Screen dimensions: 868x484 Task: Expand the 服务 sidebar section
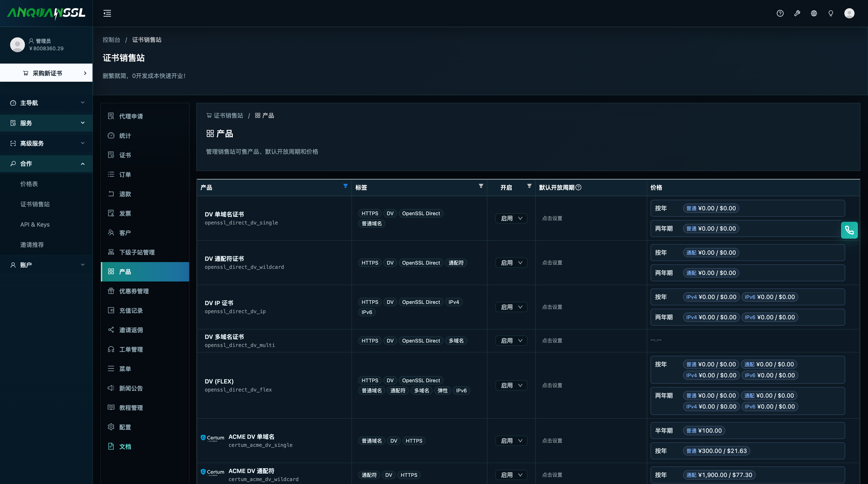pyautogui.click(x=46, y=123)
